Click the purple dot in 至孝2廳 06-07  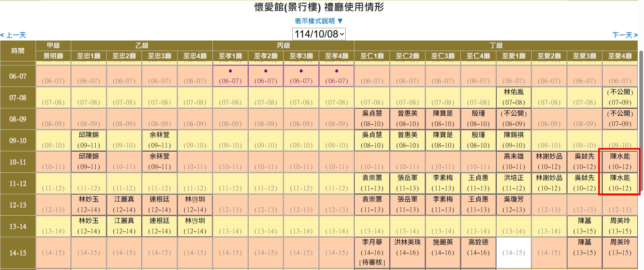coord(266,71)
